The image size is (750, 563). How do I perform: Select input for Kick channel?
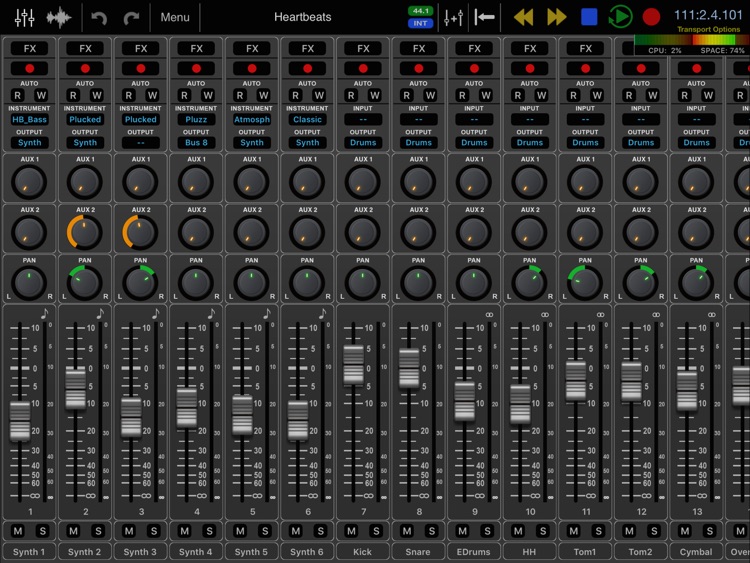[363, 119]
